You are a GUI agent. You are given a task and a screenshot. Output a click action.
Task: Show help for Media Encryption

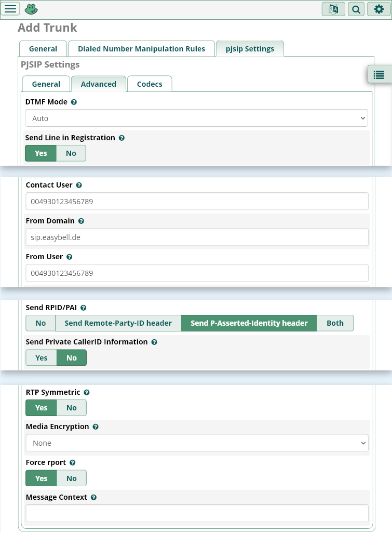95,427
